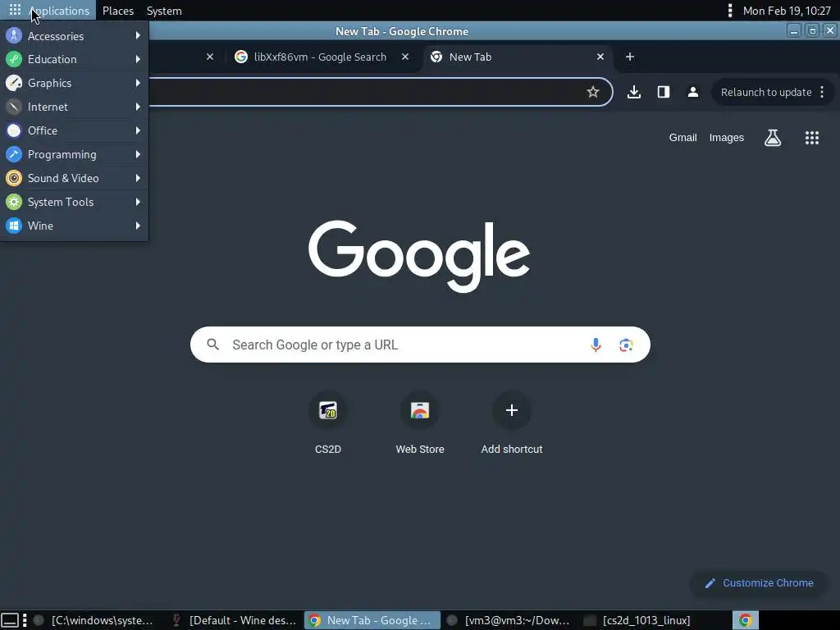The width and height of the screenshot is (840, 630).
Task: Expand the arrow beside Programming
Action: 138,154
